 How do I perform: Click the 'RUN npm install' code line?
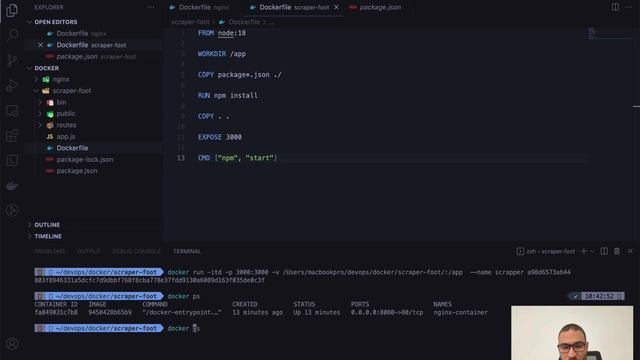(x=228, y=96)
